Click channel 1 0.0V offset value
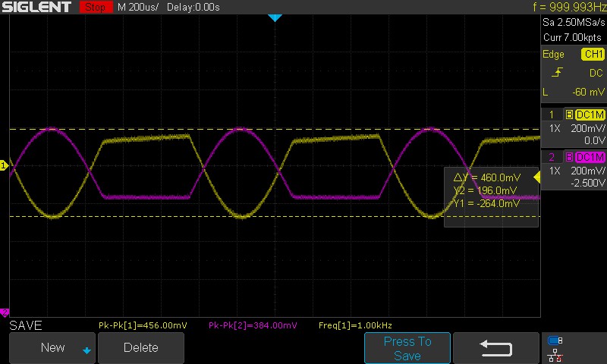The height and width of the screenshot is (364, 607). coord(594,140)
